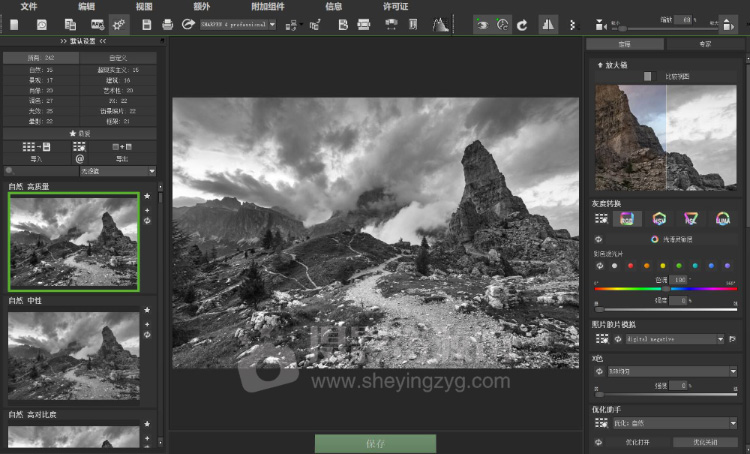This screenshot has height=454, width=750.
Task: Open the 附加组件 menu
Action: (x=267, y=6)
